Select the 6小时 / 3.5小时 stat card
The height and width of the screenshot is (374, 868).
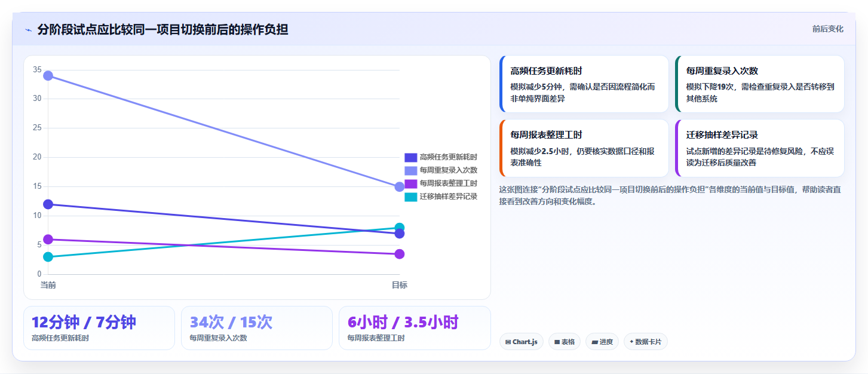tap(415, 328)
